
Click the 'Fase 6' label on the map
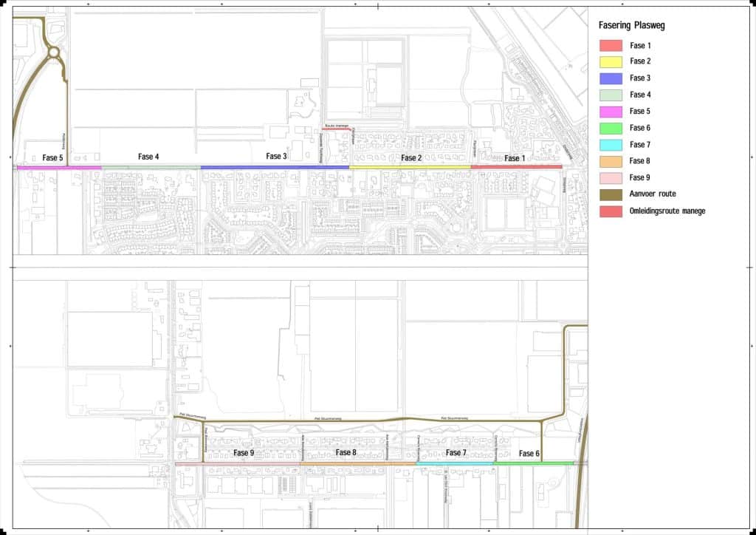click(x=529, y=454)
